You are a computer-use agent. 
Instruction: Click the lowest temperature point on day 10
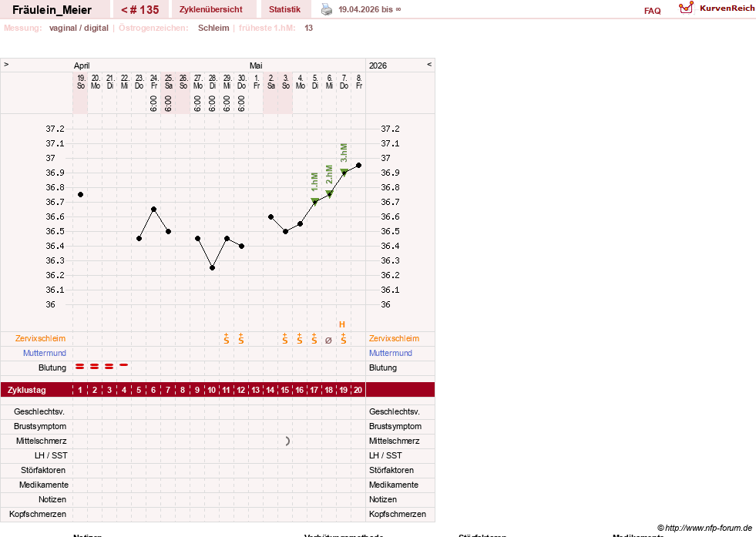tap(212, 268)
